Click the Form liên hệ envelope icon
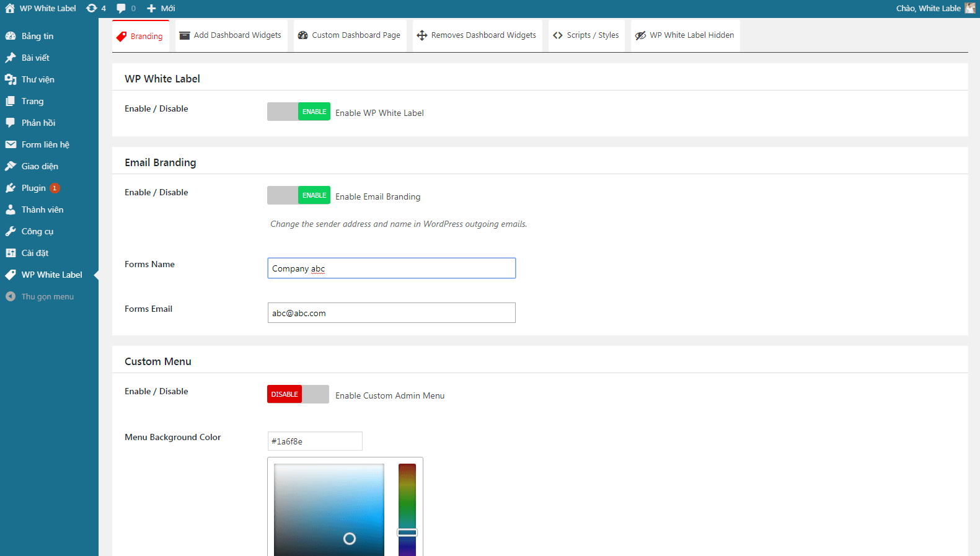Screen dimensions: 980x556 [11, 144]
